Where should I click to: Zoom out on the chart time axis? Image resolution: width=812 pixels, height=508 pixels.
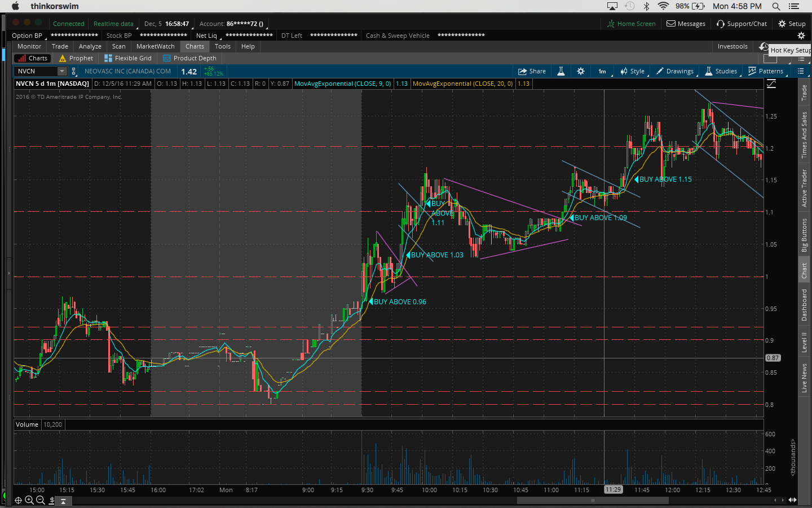click(x=41, y=500)
